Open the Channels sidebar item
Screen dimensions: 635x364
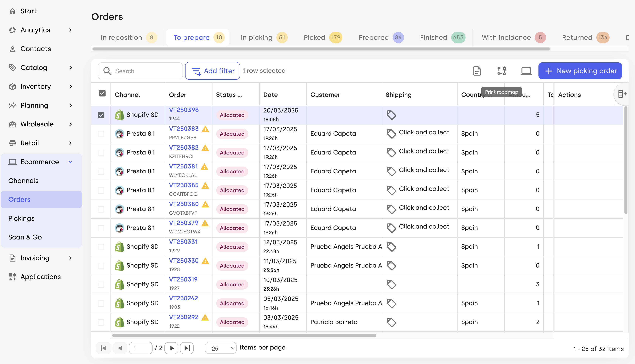click(x=41, y=180)
